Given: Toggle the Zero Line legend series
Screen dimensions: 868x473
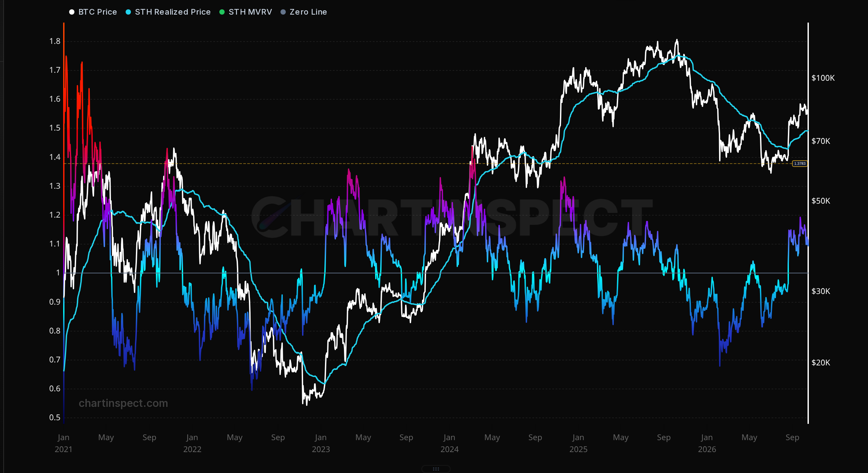Looking at the screenshot, I should pyautogui.click(x=304, y=12).
